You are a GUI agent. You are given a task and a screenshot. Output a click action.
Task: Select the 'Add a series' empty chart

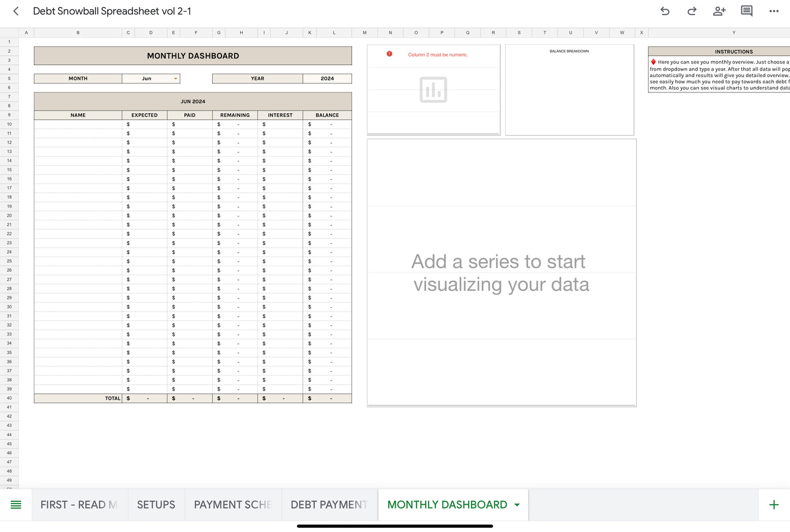click(502, 273)
